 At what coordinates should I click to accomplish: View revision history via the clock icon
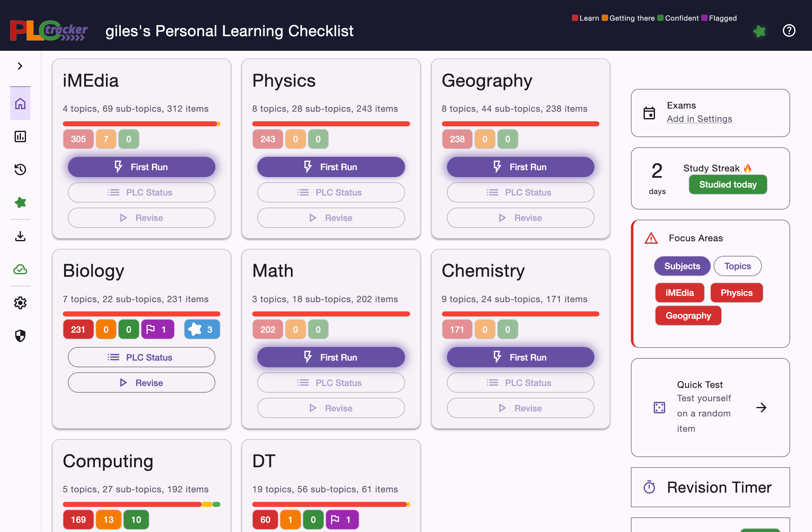(20, 170)
